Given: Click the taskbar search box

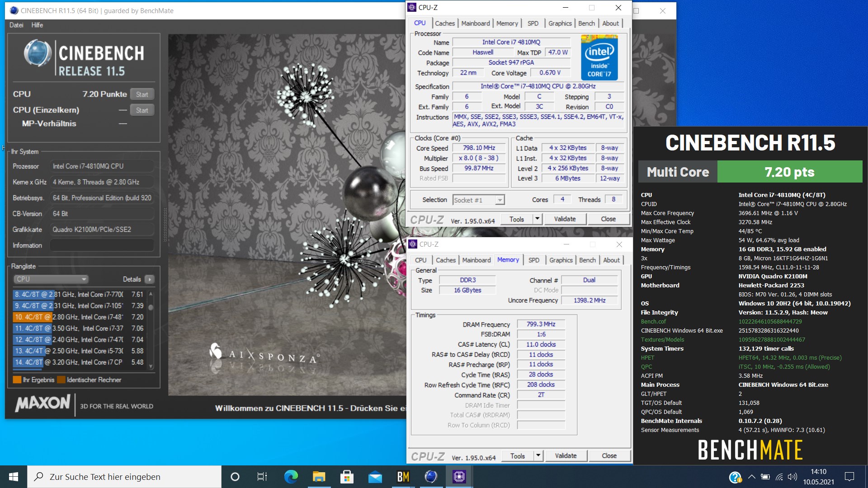Looking at the screenshot, I should tap(124, 477).
